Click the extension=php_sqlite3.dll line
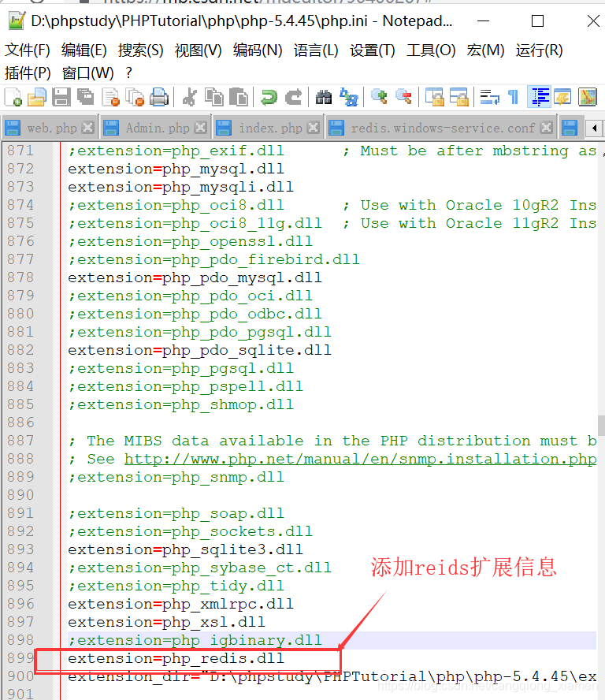 [x=185, y=549]
